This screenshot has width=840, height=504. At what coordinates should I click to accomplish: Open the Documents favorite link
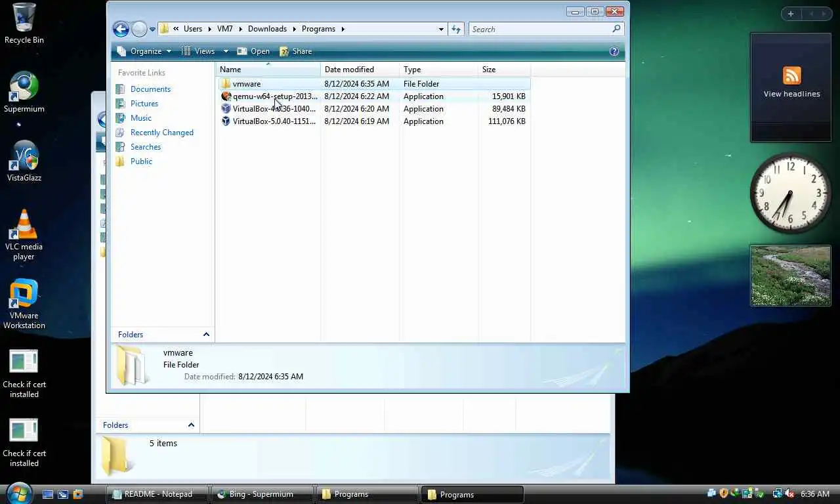point(150,89)
